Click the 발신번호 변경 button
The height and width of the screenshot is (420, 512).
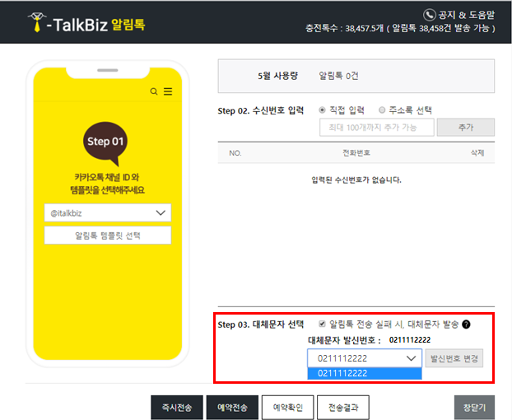pos(454,358)
